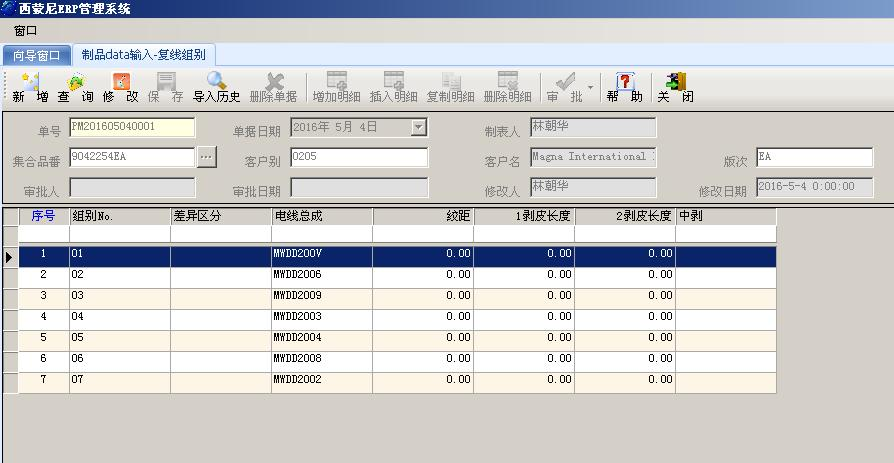
Task: Click the 绞距 column header
Action: pyautogui.click(x=423, y=217)
